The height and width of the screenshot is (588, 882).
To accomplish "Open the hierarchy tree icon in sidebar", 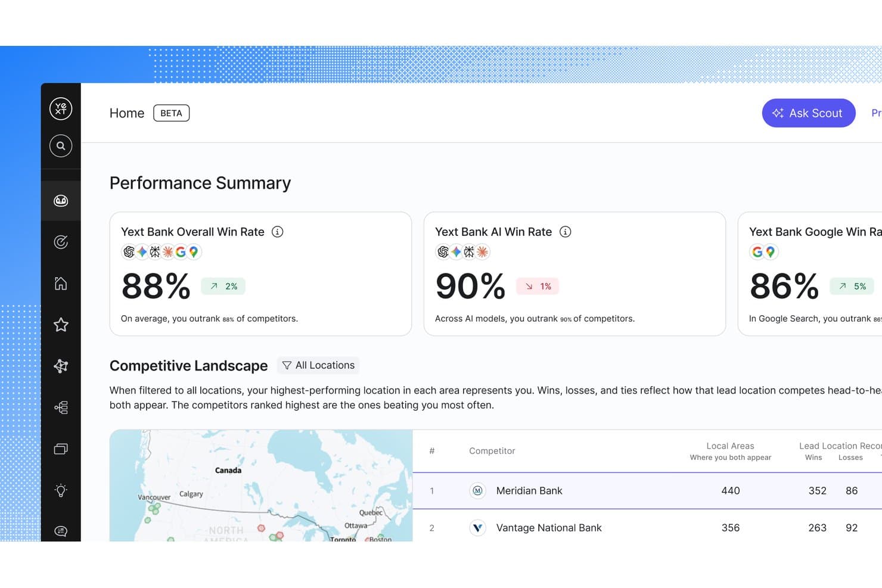I will pyautogui.click(x=61, y=407).
